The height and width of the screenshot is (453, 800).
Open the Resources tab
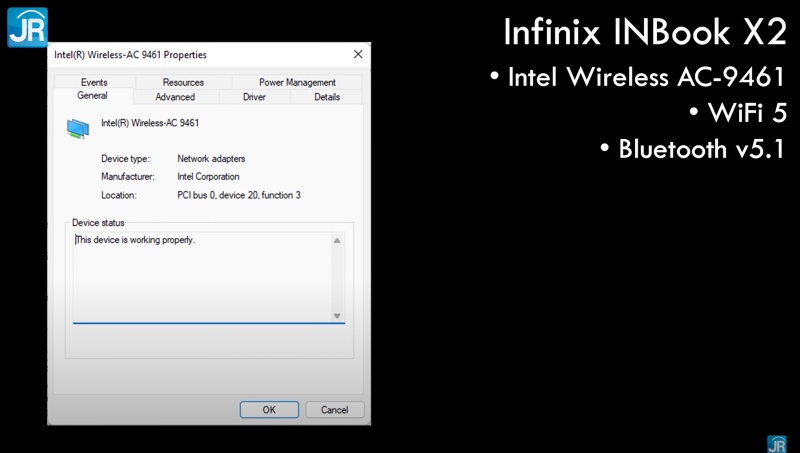[183, 82]
